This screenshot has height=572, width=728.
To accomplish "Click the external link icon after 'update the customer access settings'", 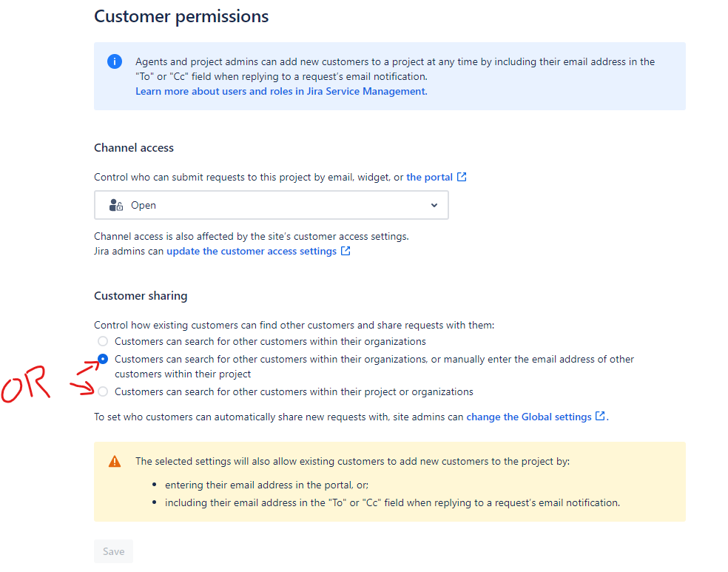I will (x=346, y=251).
